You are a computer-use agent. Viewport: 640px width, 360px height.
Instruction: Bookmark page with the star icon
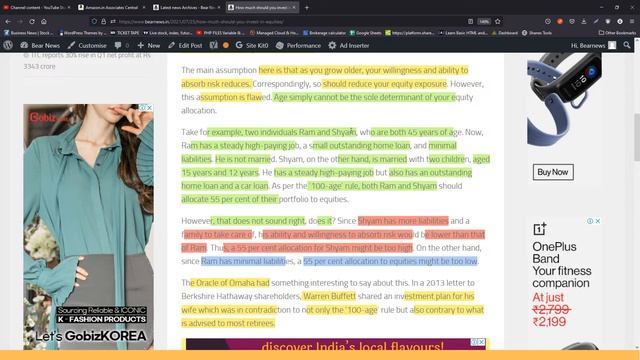coord(498,21)
